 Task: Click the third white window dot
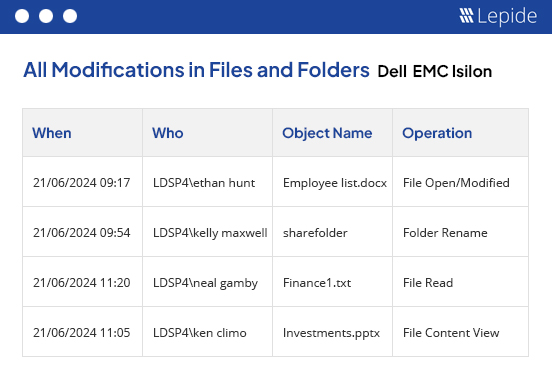[70, 16]
